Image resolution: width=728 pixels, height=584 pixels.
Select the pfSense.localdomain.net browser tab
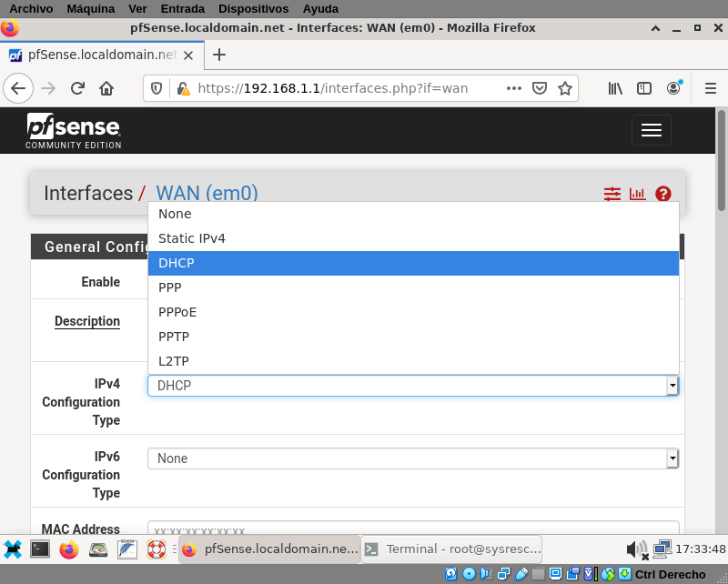click(x=102, y=55)
